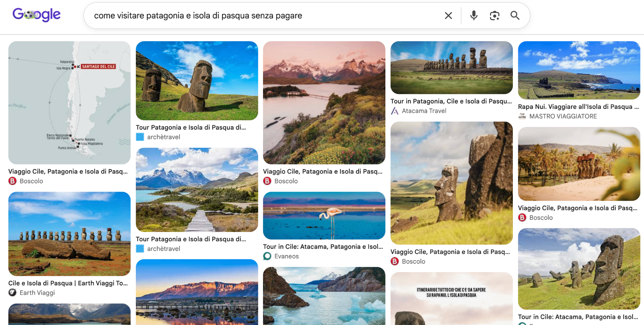Open 'Tour Patagonia e Isola di Pasqua di...' under the moai heads image
Viewport: 644px width, 325px height.
tap(191, 127)
